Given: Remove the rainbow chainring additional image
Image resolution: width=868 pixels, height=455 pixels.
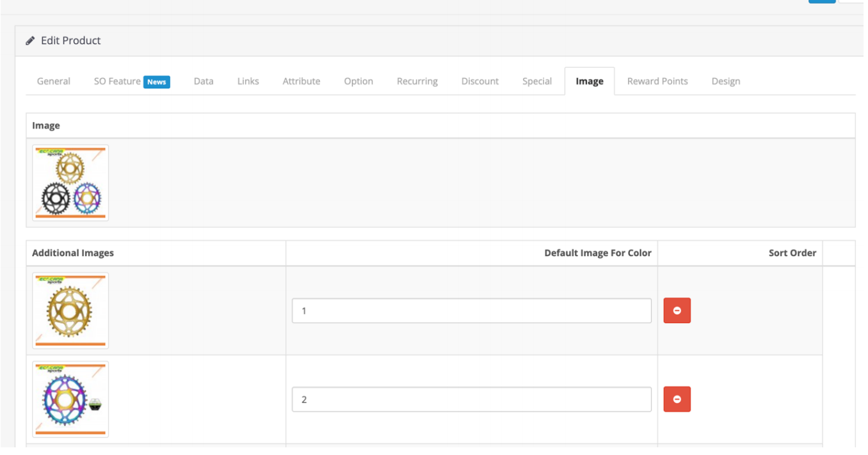Looking at the screenshot, I should pos(677,399).
